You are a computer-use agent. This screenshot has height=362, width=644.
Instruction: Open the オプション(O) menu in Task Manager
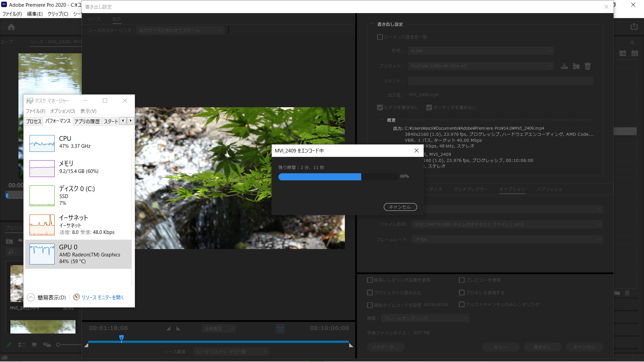coord(62,111)
